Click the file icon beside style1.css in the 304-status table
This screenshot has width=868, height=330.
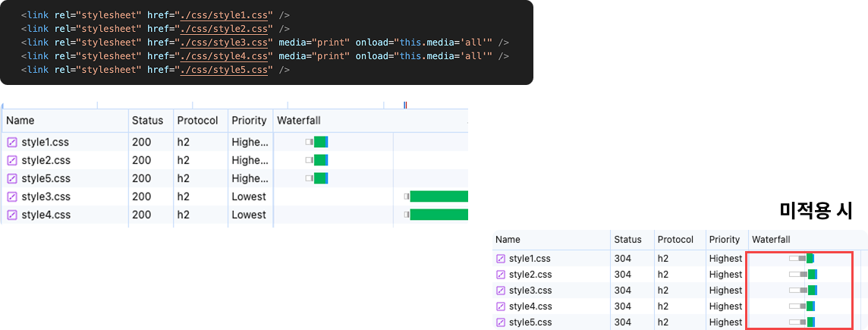click(501, 258)
